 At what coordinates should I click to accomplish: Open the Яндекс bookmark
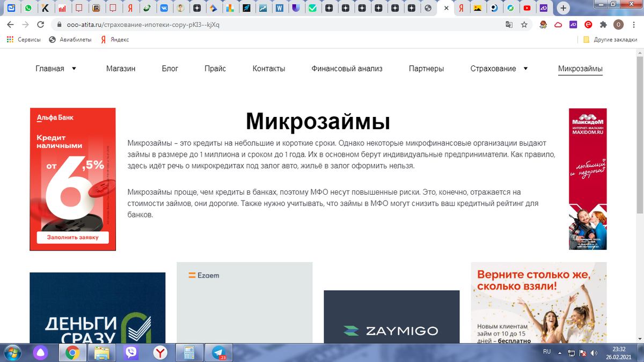[115, 40]
